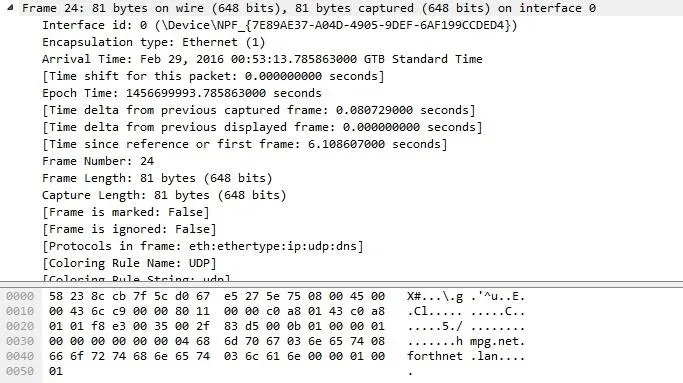Click the Arrival Time field
The height and width of the screenshot is (383, 683).
click(262, 59)
